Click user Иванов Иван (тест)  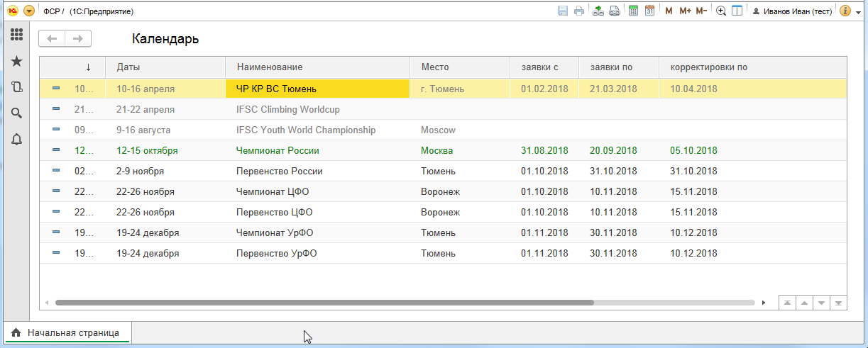click(x=792, y=11)
